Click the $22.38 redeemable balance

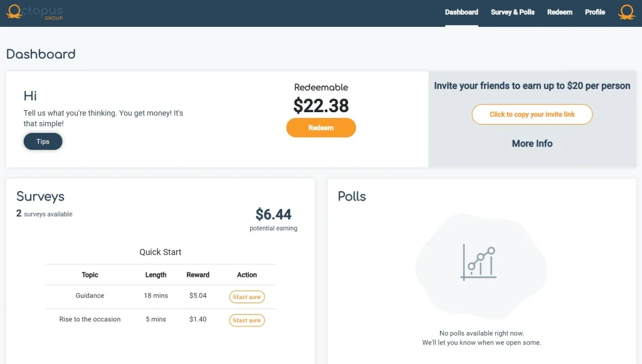pyautogui.click(x=321, y=106)
